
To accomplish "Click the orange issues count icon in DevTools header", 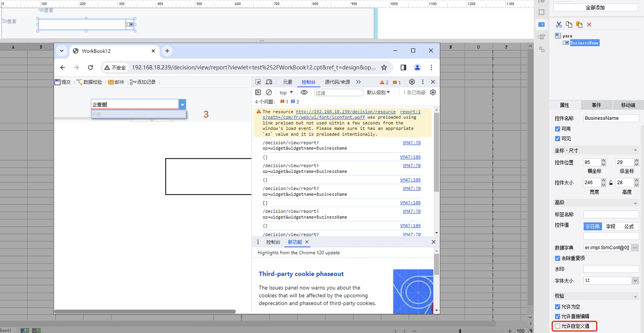I will [x=396, y=82].
